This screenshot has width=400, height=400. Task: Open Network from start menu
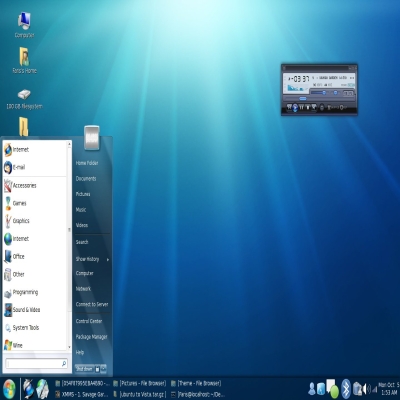pyautogui.click(x=83, y=289)
